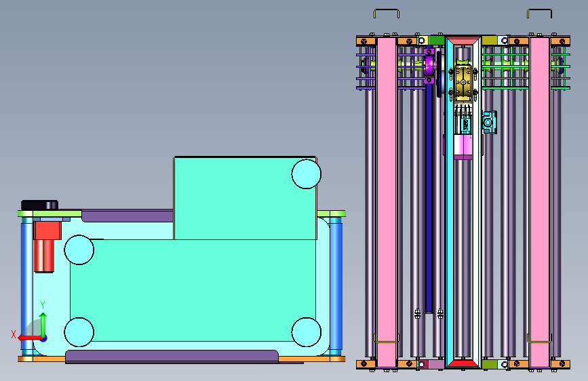Select the yellow gearbox in the center channel
Image resolution: width=588 pixels, height=381 pixels.
pos(463,81)
